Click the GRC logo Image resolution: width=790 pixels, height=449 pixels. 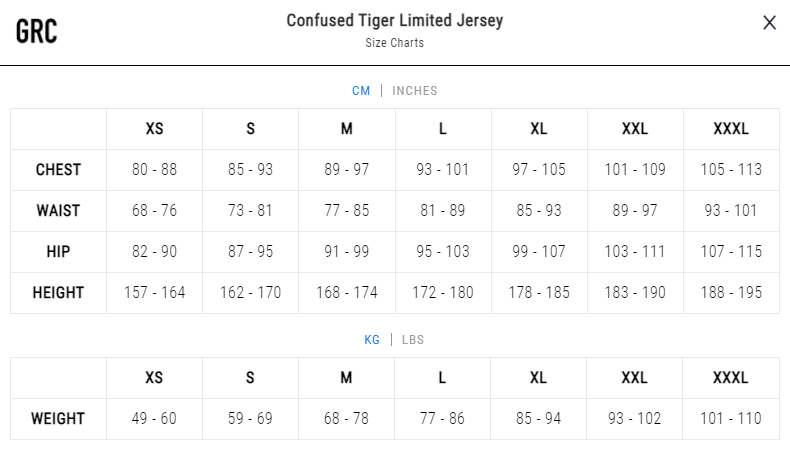click(x=36, y=31)
